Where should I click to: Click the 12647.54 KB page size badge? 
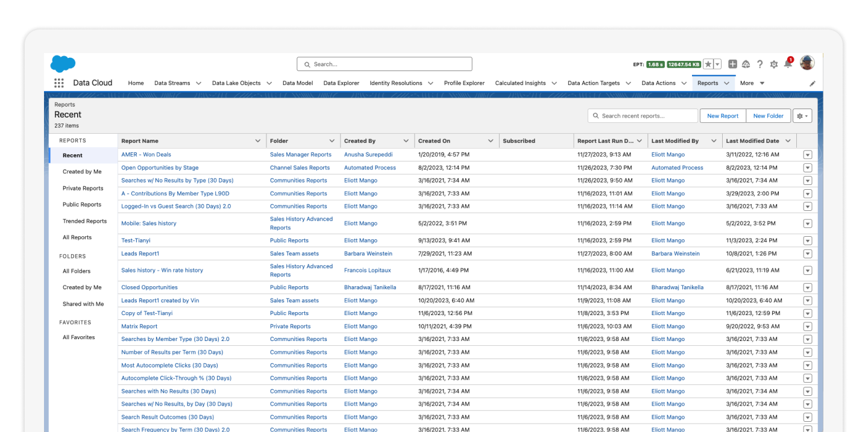click(684, 64)
